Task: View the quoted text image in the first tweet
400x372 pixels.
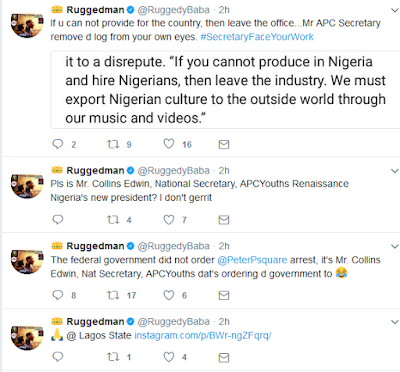Action: coord(225,90)
